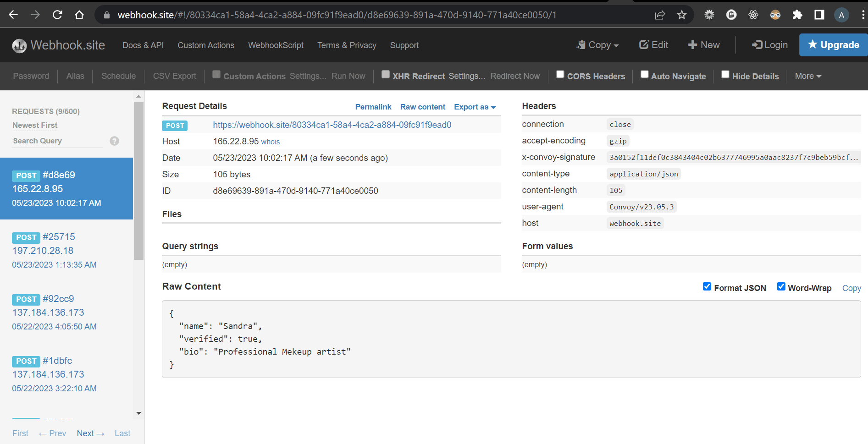The height and width of the screenshot is (444, 868).
Task: Open the whois link for 165.22.8.95
Action: pos(270,142)
